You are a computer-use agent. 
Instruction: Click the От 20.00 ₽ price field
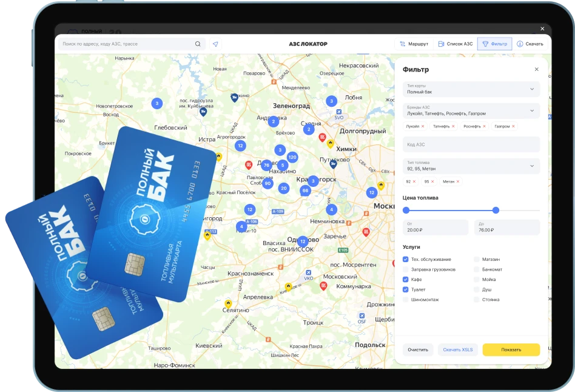pyautogui.click(x=435, y=227)
